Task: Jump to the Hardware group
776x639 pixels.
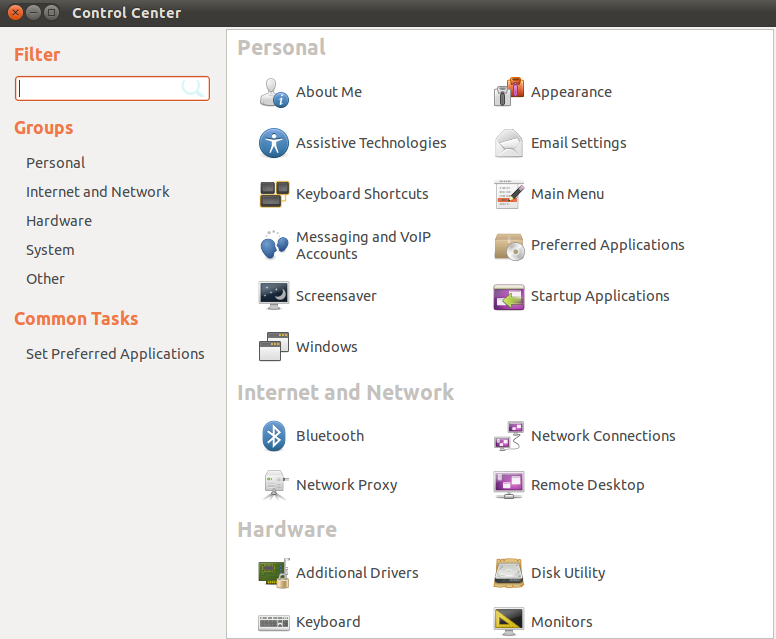Action: pos(59,221)
